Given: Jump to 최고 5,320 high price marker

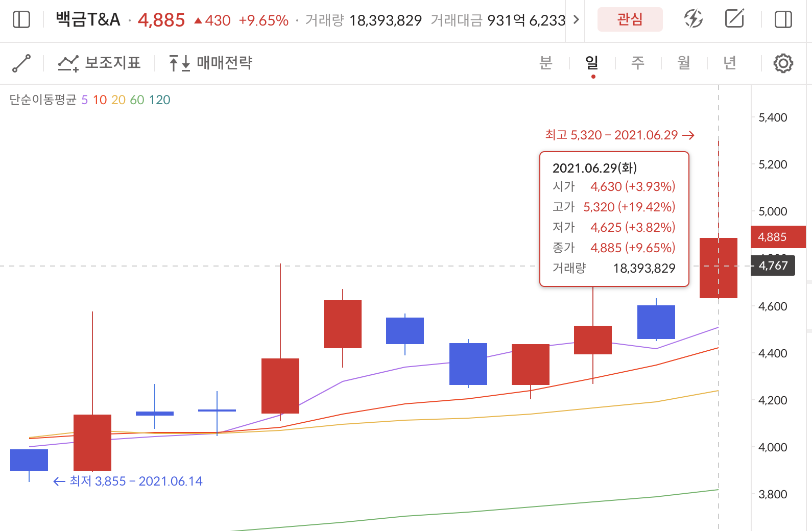Looking at the screenshot, I should click(620, 135).
